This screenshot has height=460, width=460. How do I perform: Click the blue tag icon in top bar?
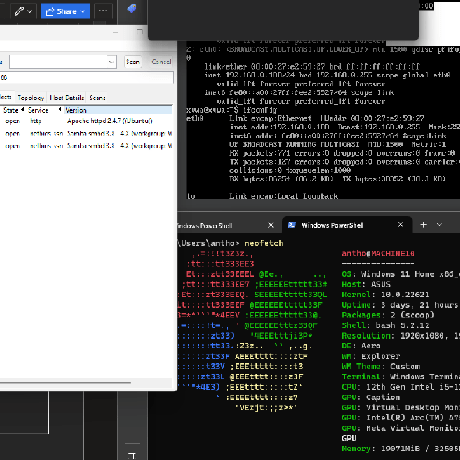tap(132, 9)
